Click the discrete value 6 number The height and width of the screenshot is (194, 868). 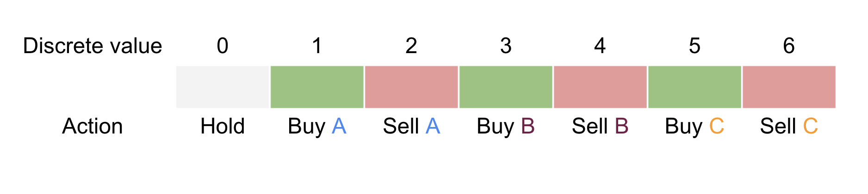click(789, 46)
